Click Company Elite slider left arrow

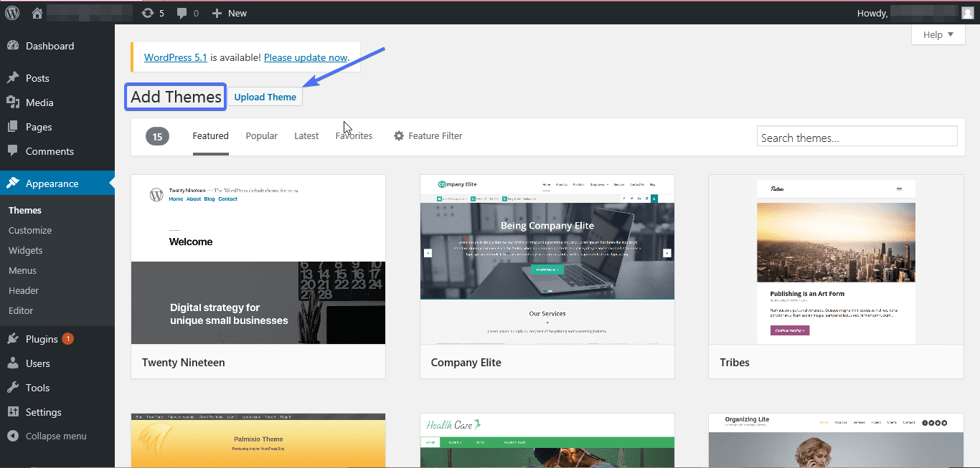(428, 253)
